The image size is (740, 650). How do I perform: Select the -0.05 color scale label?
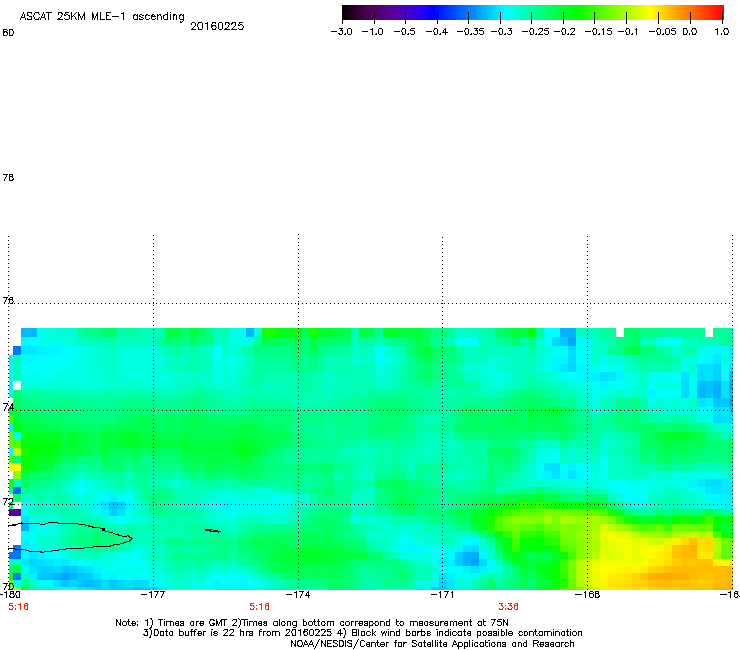(662, 32)
